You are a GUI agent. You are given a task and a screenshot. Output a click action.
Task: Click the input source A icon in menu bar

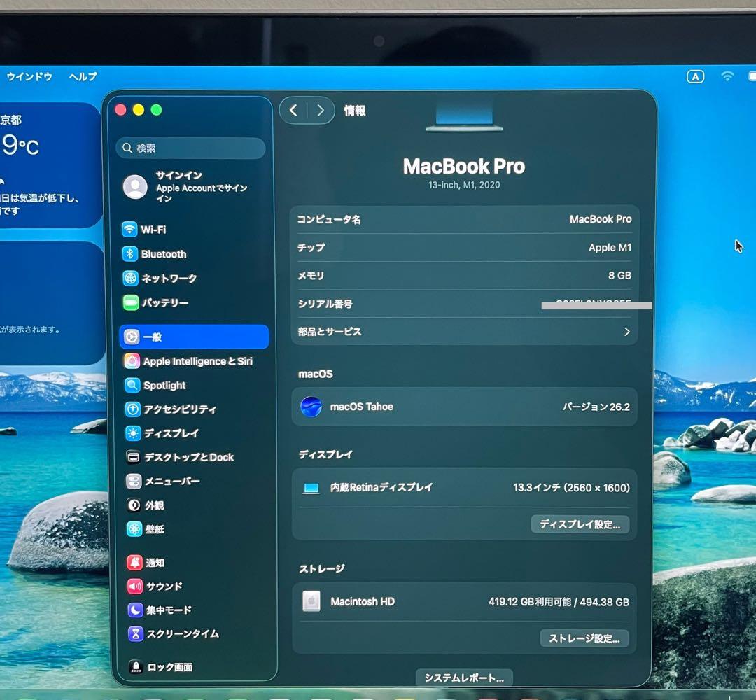click(695, 77)
